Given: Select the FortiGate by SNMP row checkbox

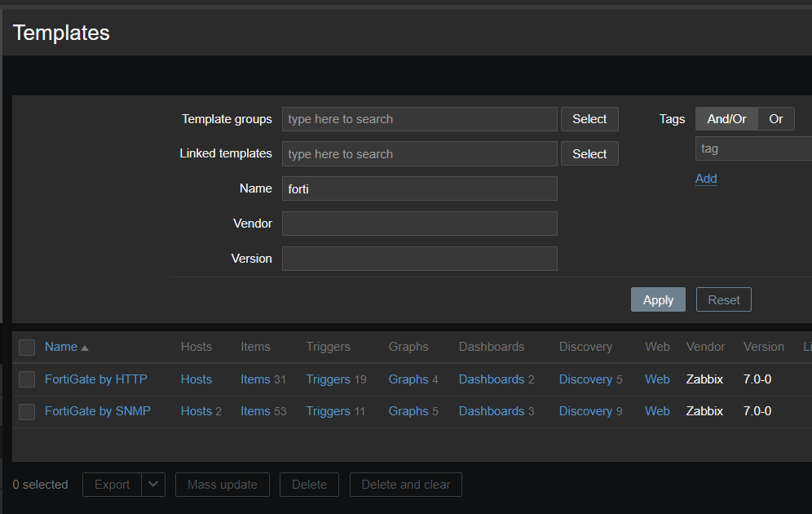Looking at the screenshot, I should [x=27, y=412].
